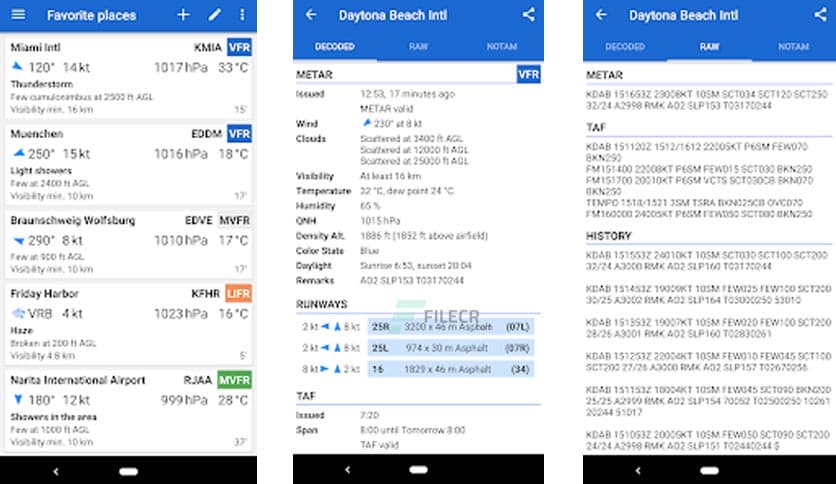
Task: Tap the wind arrow icon for Muenchen
Action: [19, 154]
